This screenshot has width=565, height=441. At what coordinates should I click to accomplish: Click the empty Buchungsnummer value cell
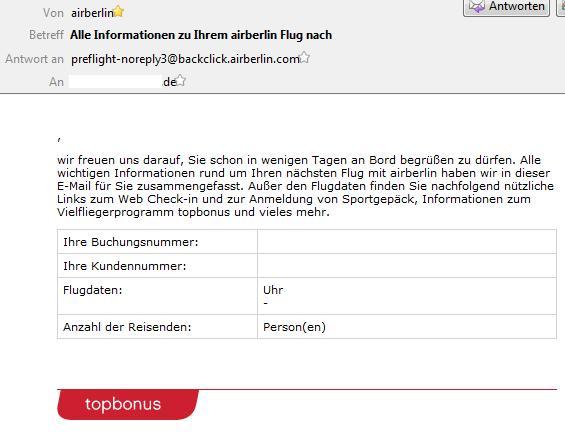coord(407,241)
